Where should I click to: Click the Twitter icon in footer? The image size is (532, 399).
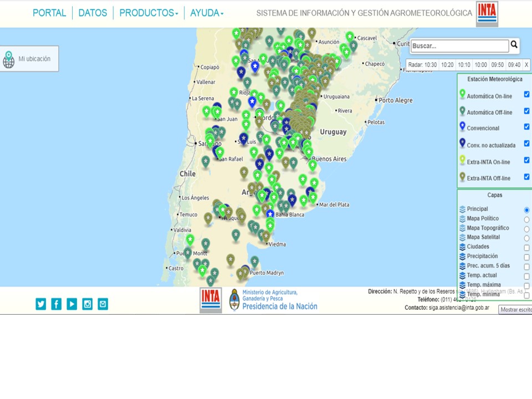pyautogui.click(x=41, y=304)
